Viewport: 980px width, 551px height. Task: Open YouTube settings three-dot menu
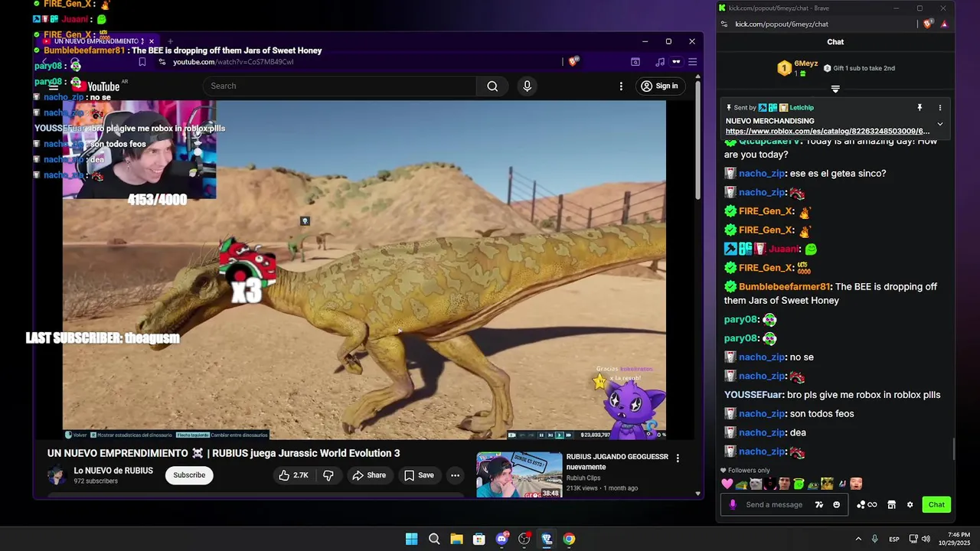coord(621,86)
